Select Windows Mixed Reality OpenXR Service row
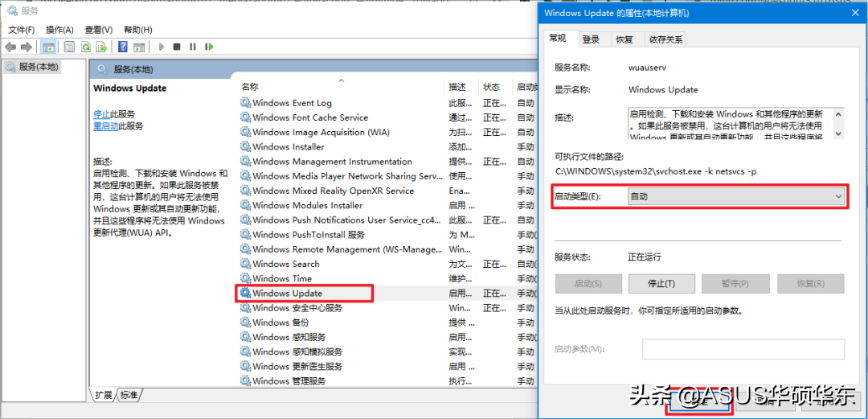The image size is (868, 419). point(387,191)
